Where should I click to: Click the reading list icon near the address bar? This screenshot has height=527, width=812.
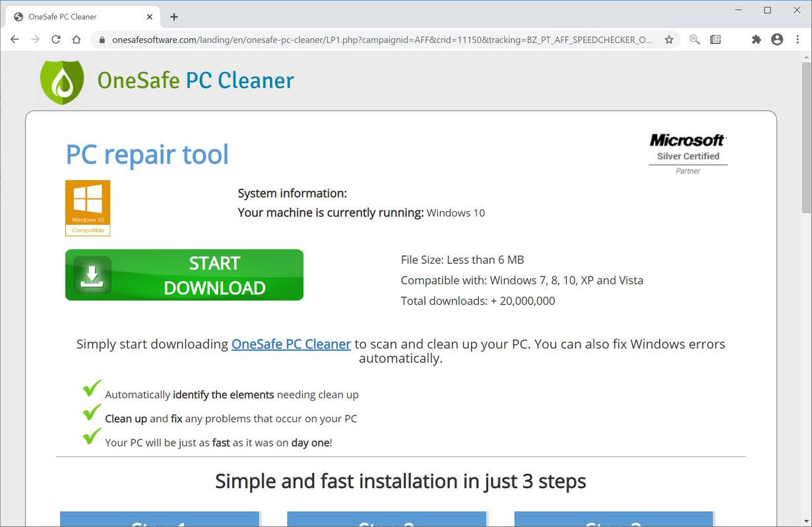715,40
